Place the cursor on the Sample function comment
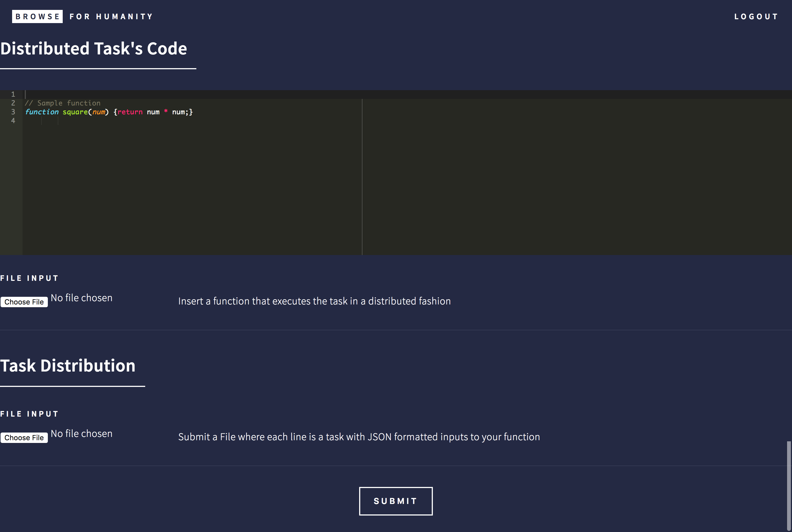This screenshot has height=532, width=792. pyautogui.click(x=63, y=103)
